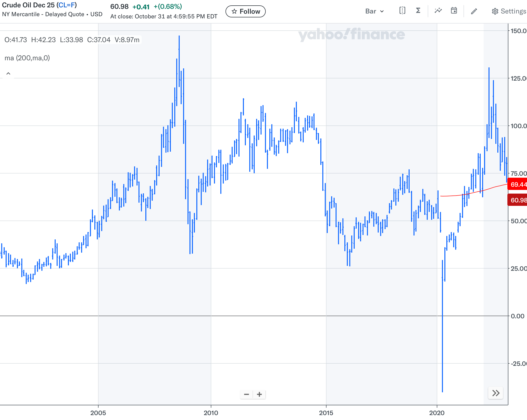This screenshot has width=527, height=420.
Task: Jump to latest with double-arrow button
Action: [x=496, y=393]
